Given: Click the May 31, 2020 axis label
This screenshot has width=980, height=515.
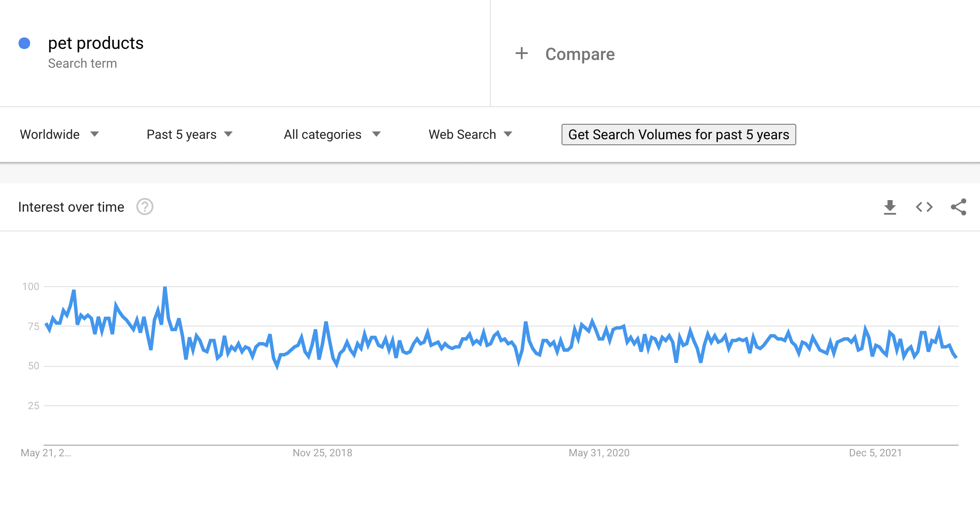Looking at the screenshot, I should [599, 453].
